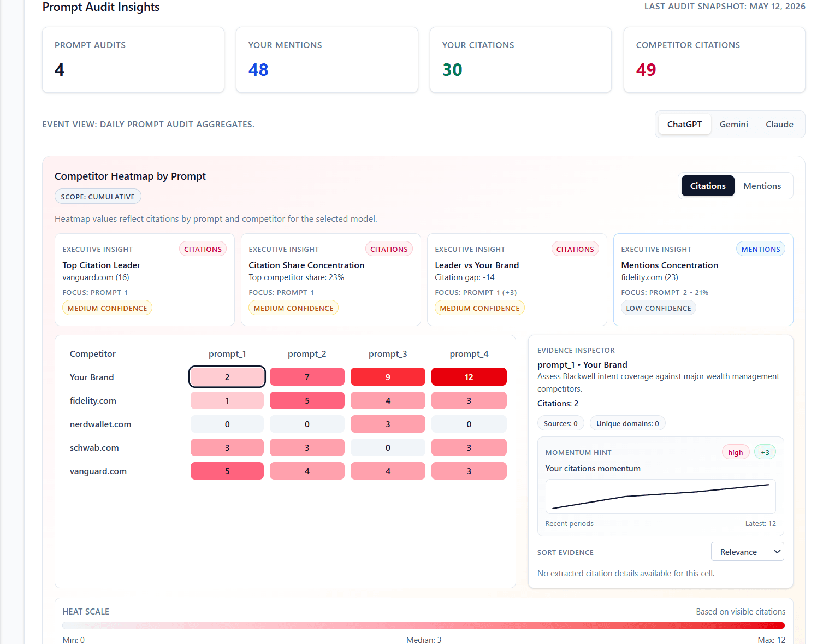Viewport: 823px width, 644px height.
Task: Click the 'Median: 3' heat scale label
Action: tap(424, 640)
